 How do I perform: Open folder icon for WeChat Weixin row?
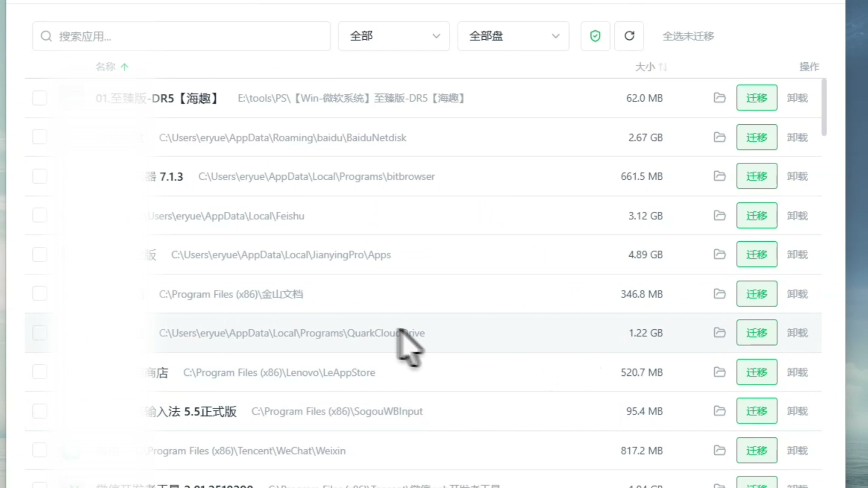[x=719, y=450]
